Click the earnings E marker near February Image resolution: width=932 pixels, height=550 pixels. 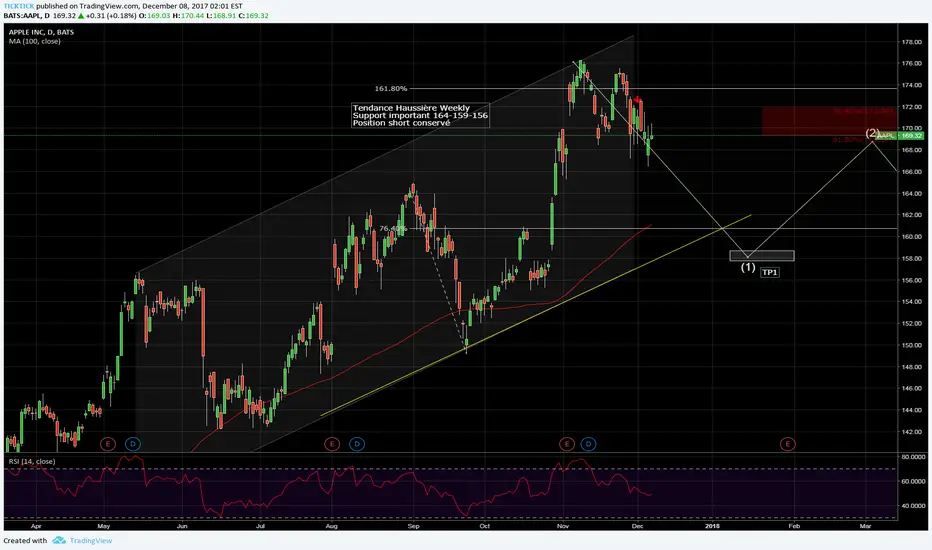788,444
